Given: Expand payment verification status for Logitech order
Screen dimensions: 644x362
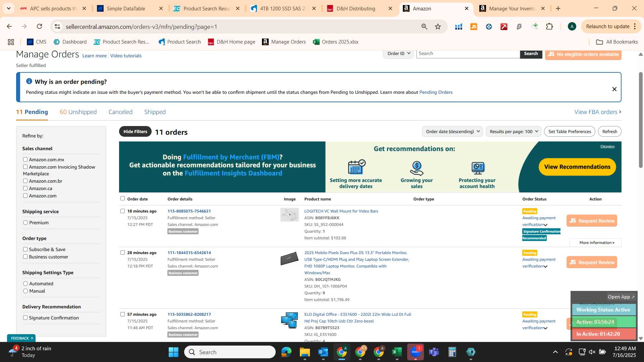Looking at the screenshot, I should 545,225.
